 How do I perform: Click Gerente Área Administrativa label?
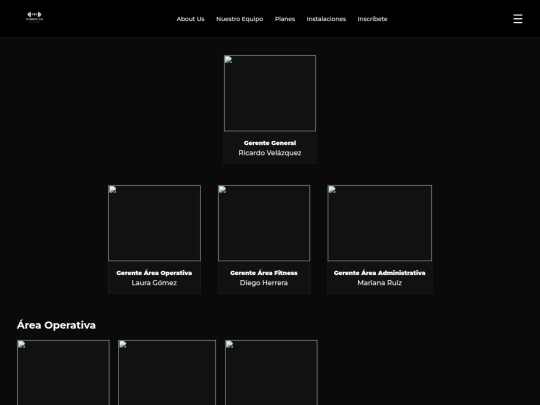[380, 273]
